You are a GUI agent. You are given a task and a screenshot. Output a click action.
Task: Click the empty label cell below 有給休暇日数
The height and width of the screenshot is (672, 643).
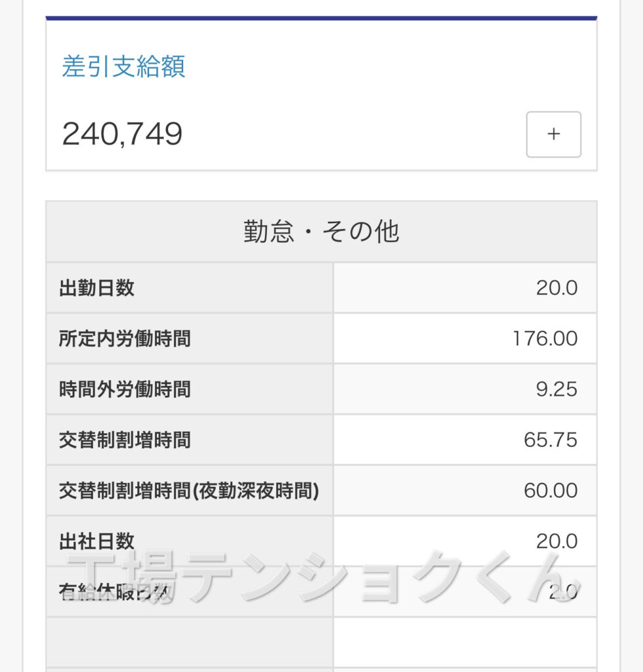[190, 642]
